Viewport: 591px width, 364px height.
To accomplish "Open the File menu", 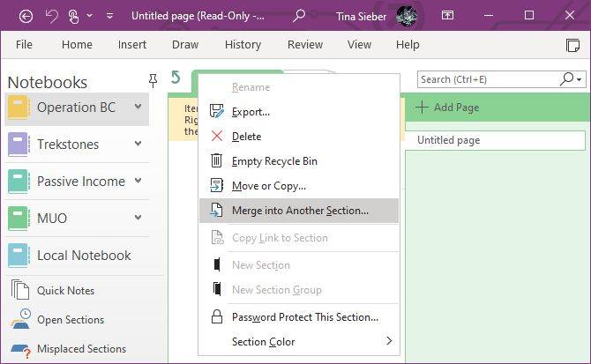I will [24, 44].
